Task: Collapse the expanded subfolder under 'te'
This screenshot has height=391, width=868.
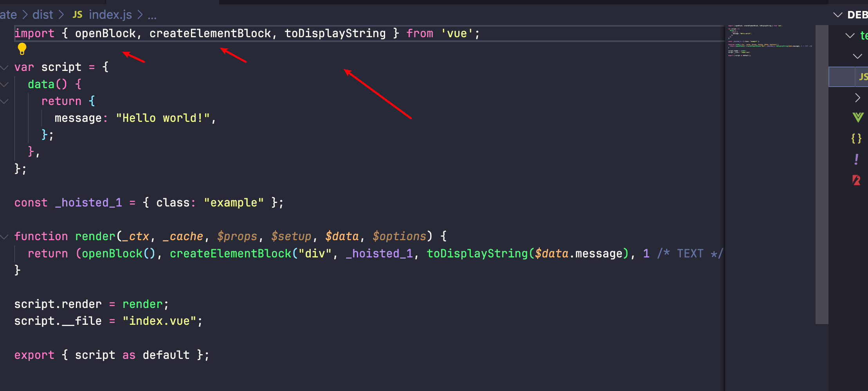Action: (x=857, y=56)
